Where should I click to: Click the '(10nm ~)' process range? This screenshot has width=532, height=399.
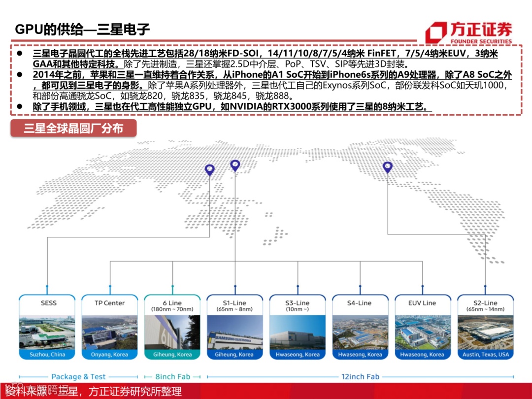point(297,309)
